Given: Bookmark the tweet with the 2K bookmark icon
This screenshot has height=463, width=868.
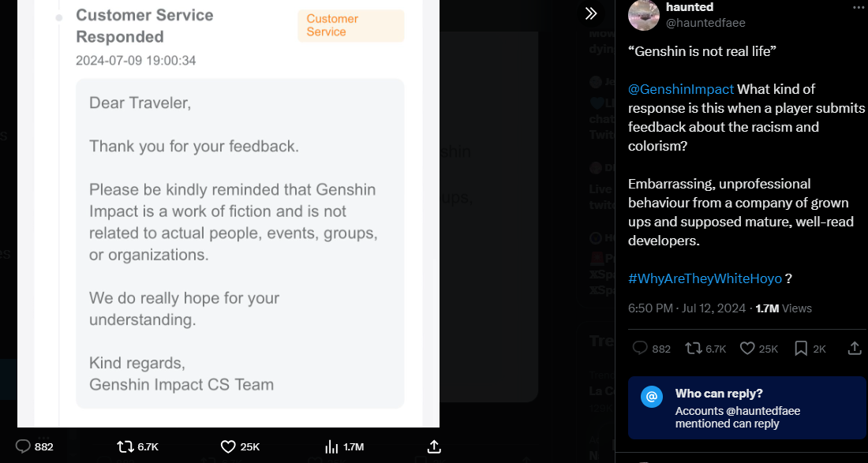Looking at the screenshot, I should point(801,348).
